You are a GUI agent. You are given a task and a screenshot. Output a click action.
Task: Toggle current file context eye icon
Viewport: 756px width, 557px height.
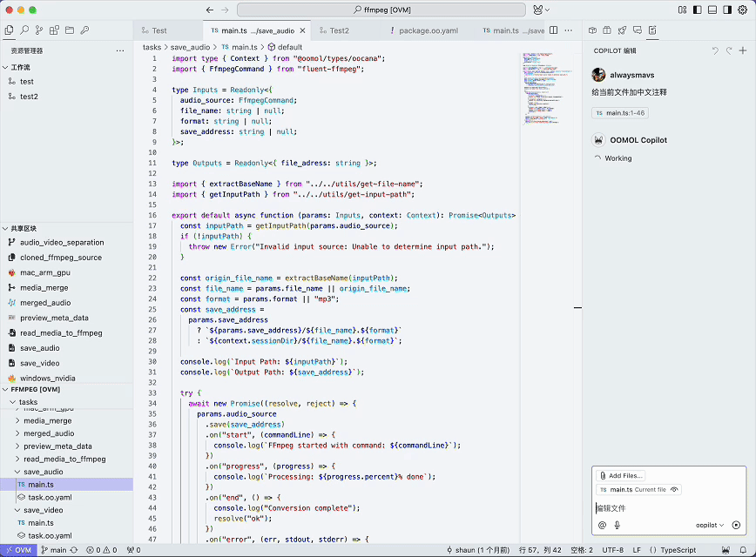(675, 490)
